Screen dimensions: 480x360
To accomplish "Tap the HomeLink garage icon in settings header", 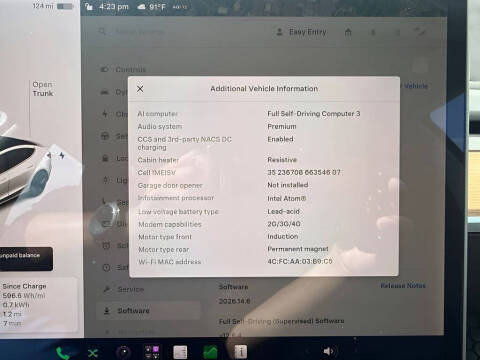I will tap(348, 32).
